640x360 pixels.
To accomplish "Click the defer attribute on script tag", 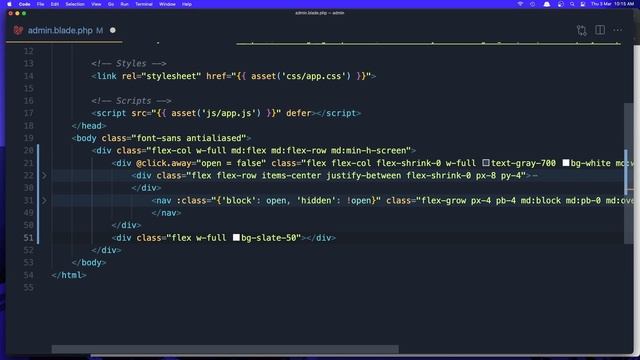I will pyautogui.click(x=298, y=113).
